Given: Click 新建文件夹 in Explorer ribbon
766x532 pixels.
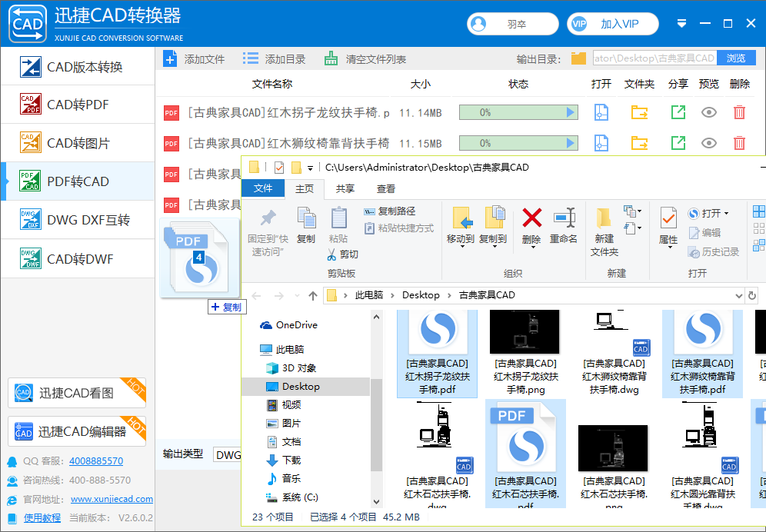Looking at the screenshot, I should click(604, 231).
